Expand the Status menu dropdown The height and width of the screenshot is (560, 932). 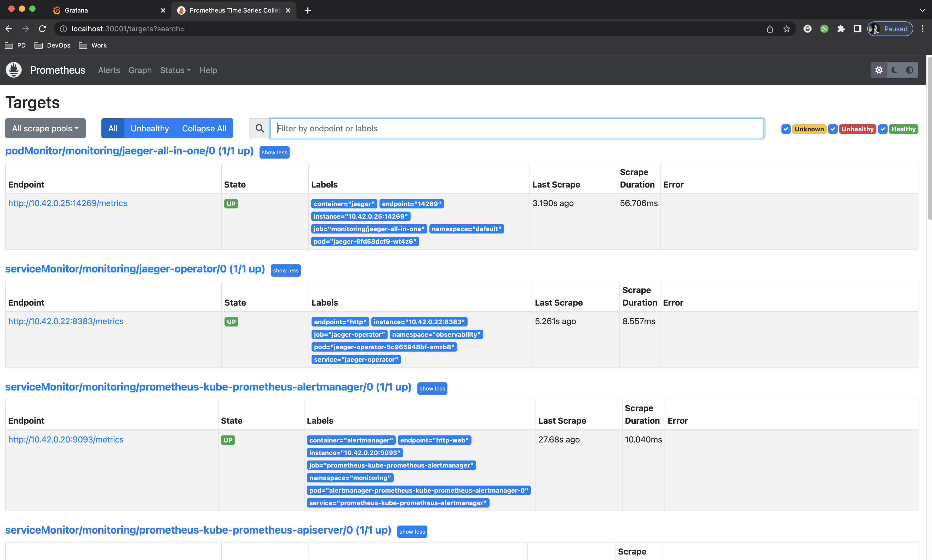pos(175,70)
